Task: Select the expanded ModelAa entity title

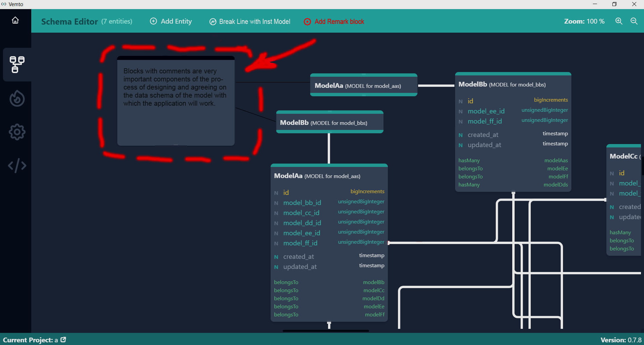Action: (x=317, y=176)
